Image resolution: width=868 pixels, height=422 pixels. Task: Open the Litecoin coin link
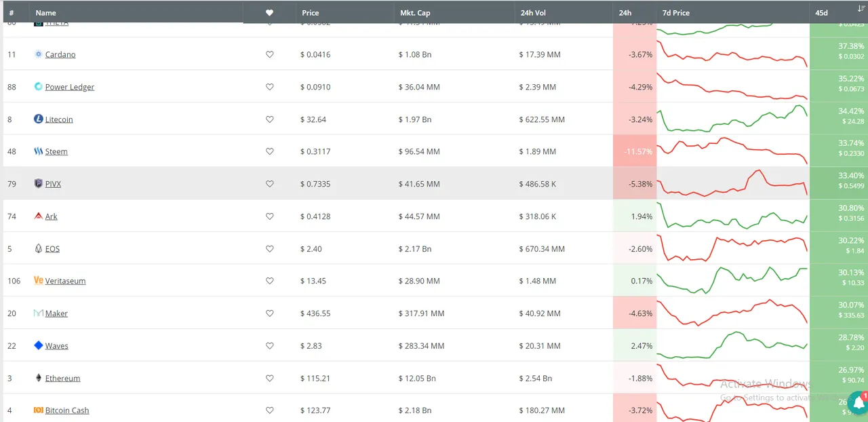59,119
